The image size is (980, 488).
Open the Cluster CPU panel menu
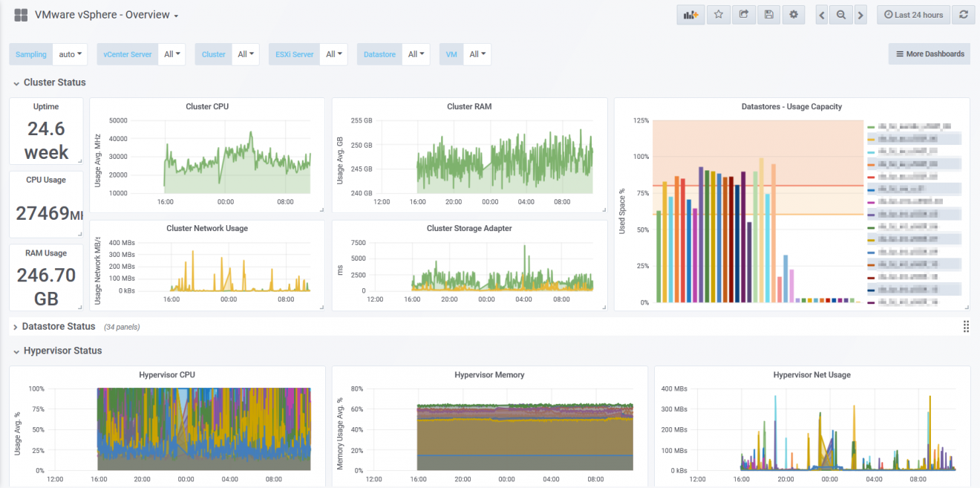(x=207, y=106)
